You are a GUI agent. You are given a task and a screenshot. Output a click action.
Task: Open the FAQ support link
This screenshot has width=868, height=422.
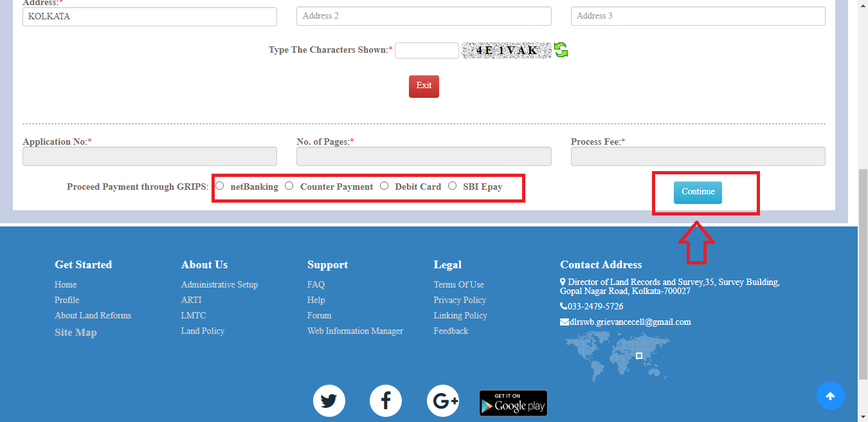316,284
